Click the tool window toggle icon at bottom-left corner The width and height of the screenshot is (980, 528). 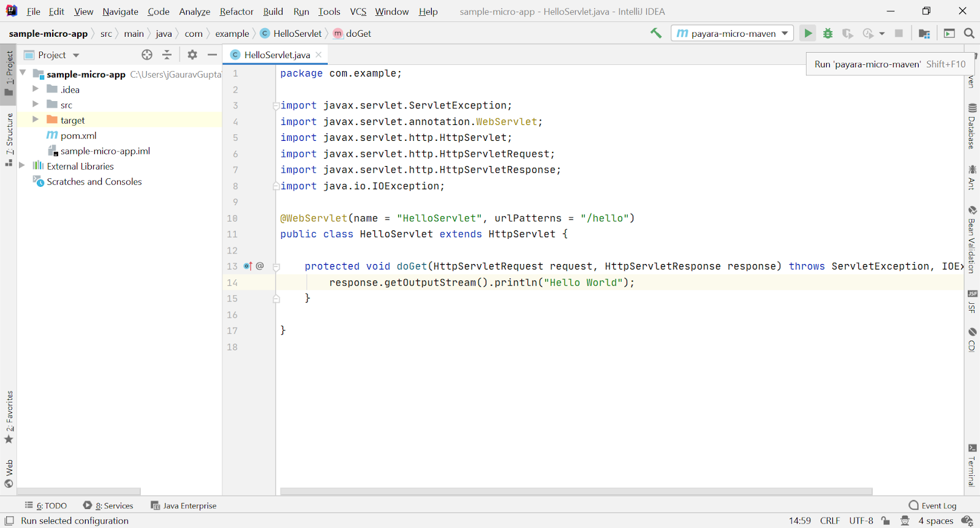[9, 521]
